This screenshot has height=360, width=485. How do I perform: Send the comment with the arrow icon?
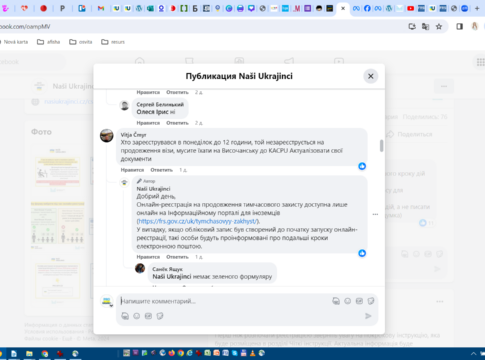(368, 316)
